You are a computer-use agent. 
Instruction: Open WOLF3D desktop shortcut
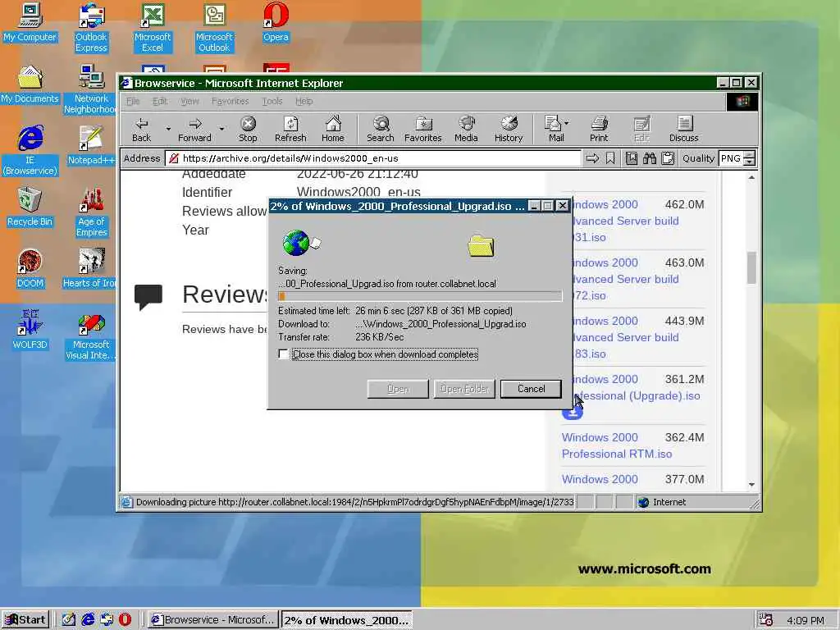(x=30, y=330)
